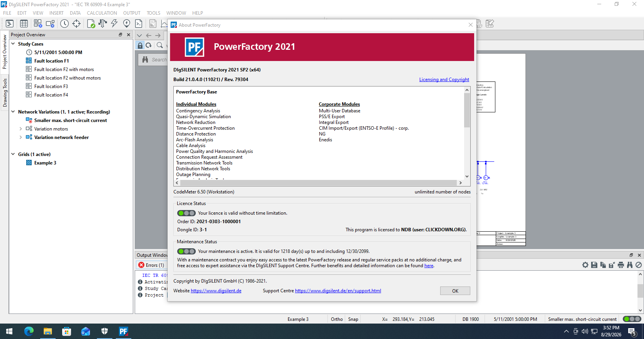Screen dimensions: 644x339
Task: Navigate back with left arrow icon
Action: click(149, 35)
